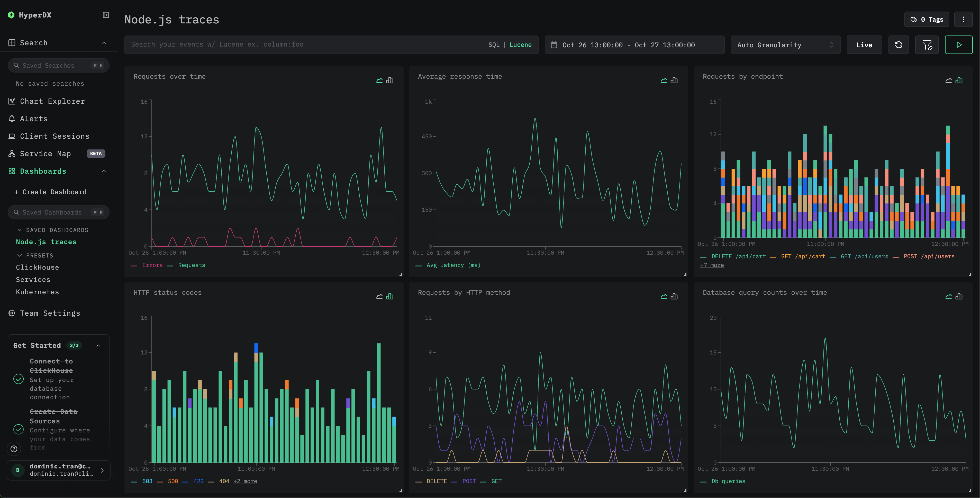Collapse the PRESETS list
The width and height of the screenshot is (980, 498).
(38, 255)
